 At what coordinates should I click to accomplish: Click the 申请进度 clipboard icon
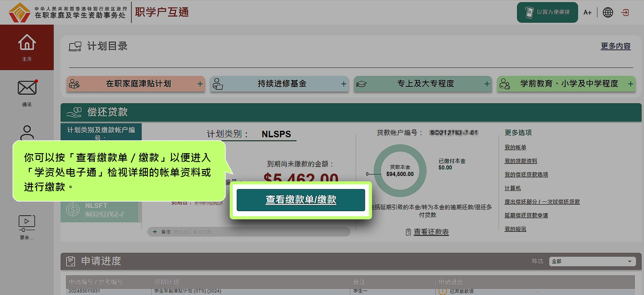(x=71, y=261)
